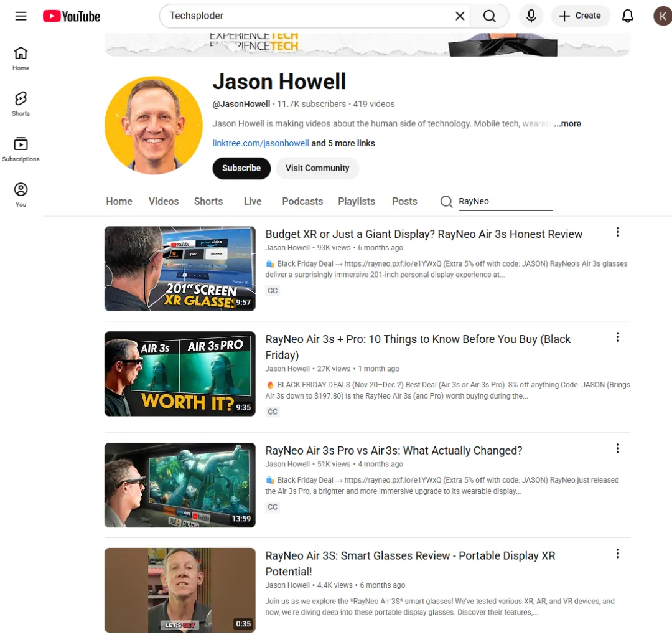
Task: Click the Visit Community button
Action: click(317, 168)
